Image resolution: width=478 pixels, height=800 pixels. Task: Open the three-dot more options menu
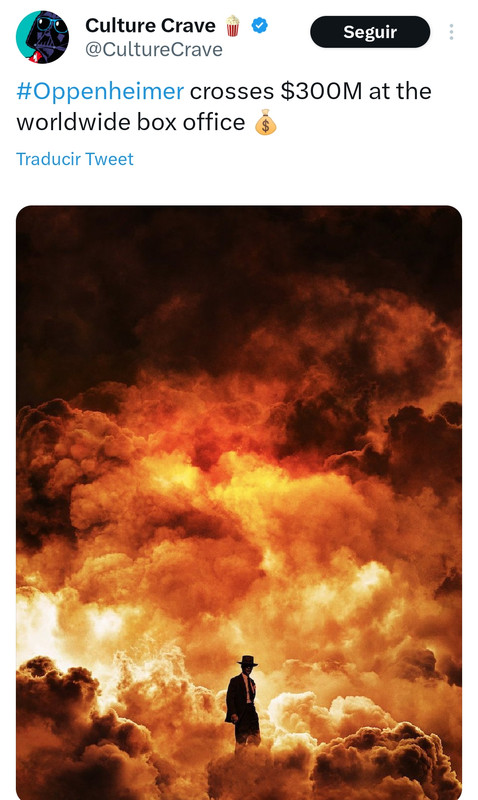click(x=451, y=32)
